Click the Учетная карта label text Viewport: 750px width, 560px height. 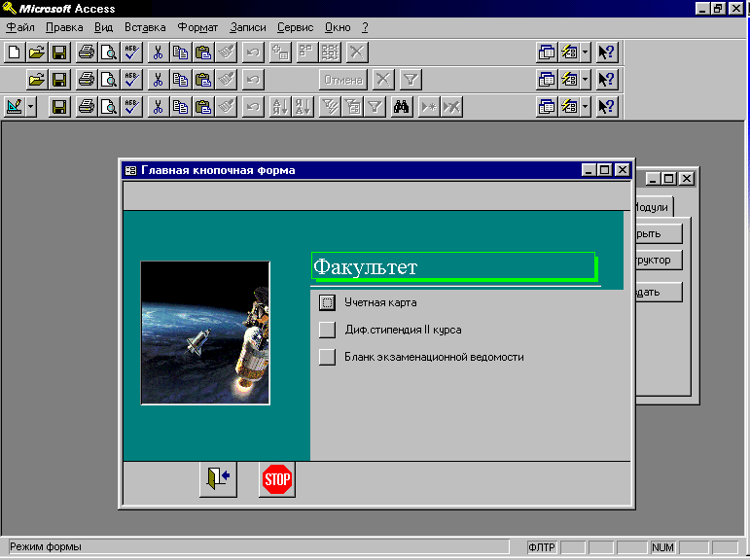380,302
